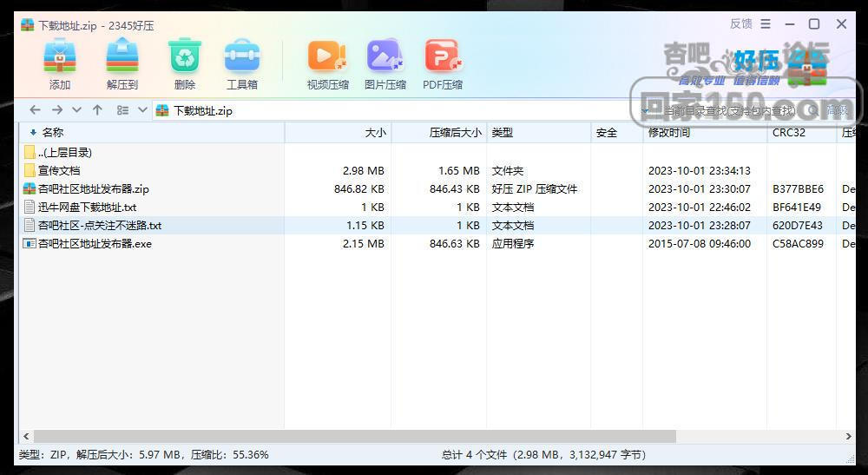The image size is (868, 475).
Task: Click the address bar path 下载地址.zip
Action: [203, 111]
